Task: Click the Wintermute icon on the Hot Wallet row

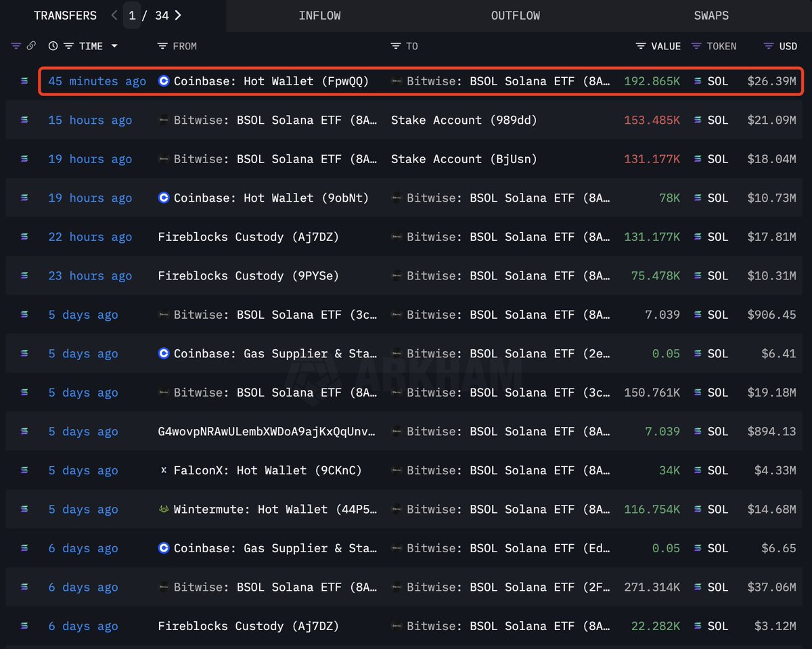Action: coord(163,509)
